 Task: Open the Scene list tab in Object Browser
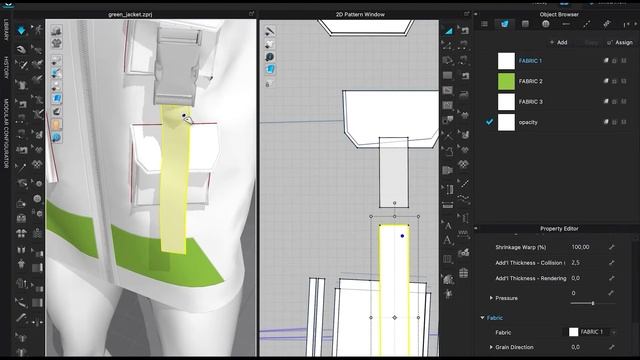coord(484,24)
